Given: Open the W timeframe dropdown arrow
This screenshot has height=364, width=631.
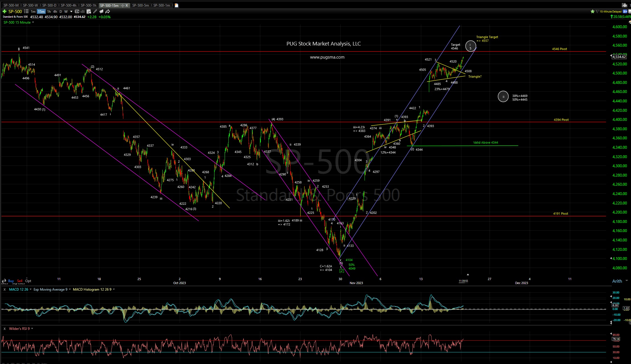Looking at the screenshot, I should coord(71,11).
